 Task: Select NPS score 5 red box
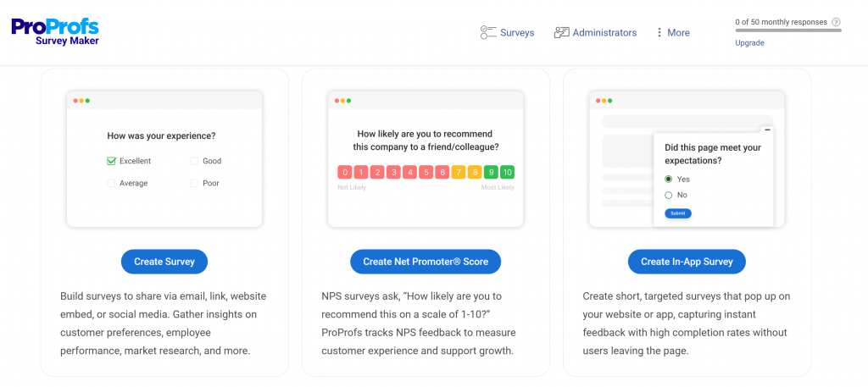[426, 172]
